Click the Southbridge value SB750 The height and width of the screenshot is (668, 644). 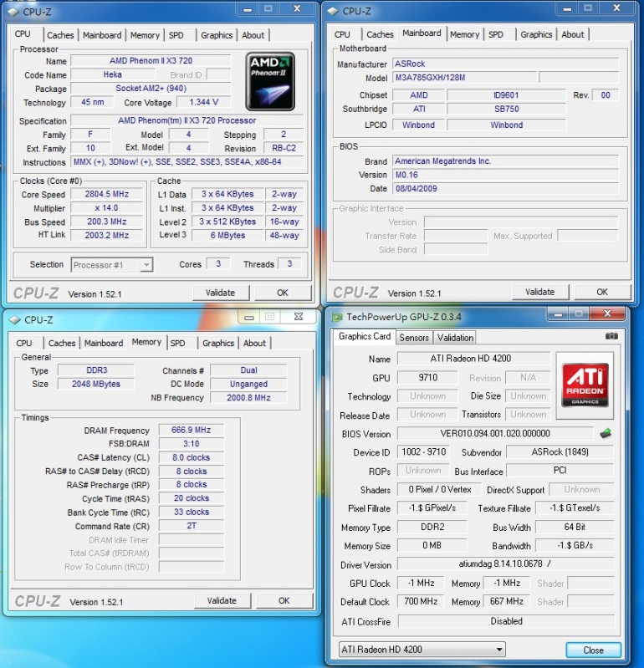click(x=506, y=109)
